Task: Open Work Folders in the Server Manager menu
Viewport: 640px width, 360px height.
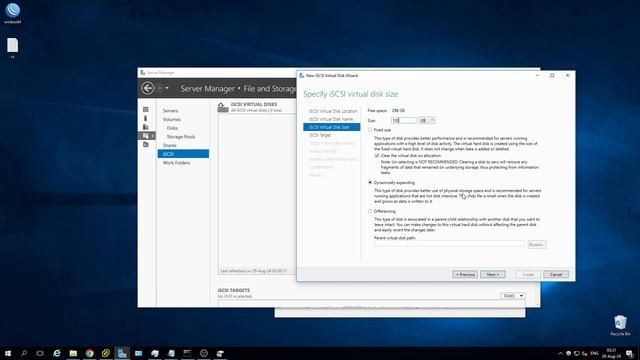Action: tap(176, 162)
